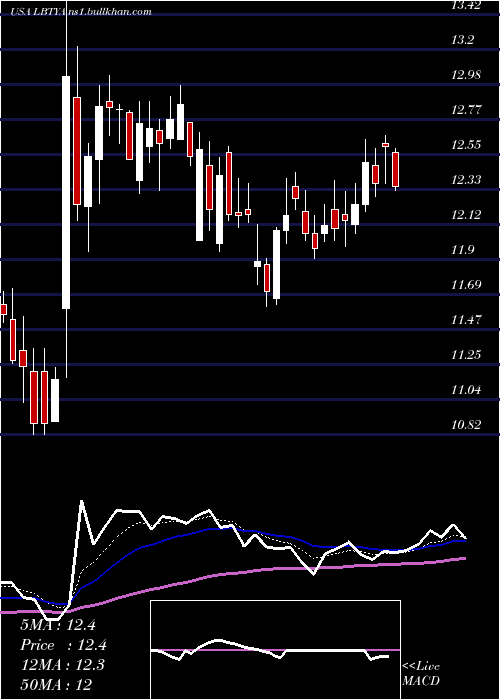The width and height of the screenshot is (500, 700).
Task: Click the 11.69 price axis label
Action: (466, 285)
